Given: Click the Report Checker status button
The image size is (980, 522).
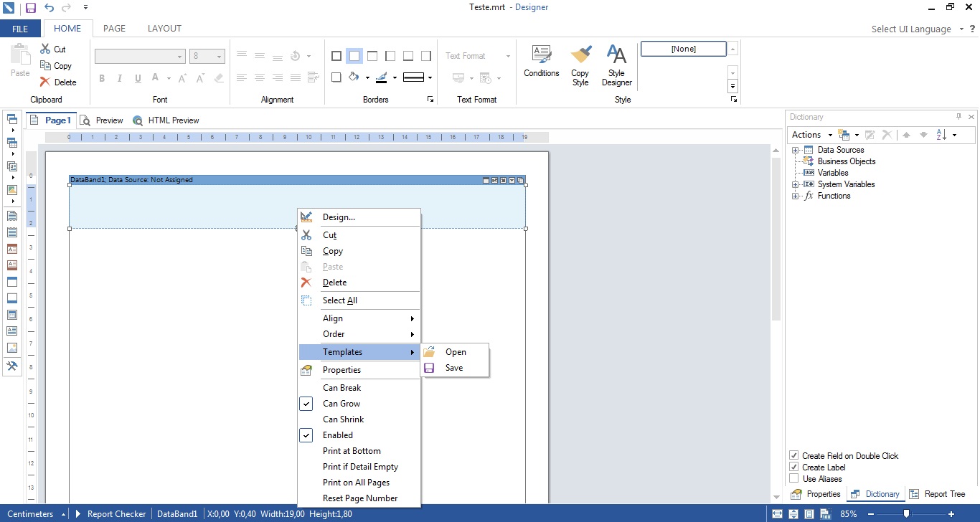Looking at the screenshot, I should pos(111,514).
